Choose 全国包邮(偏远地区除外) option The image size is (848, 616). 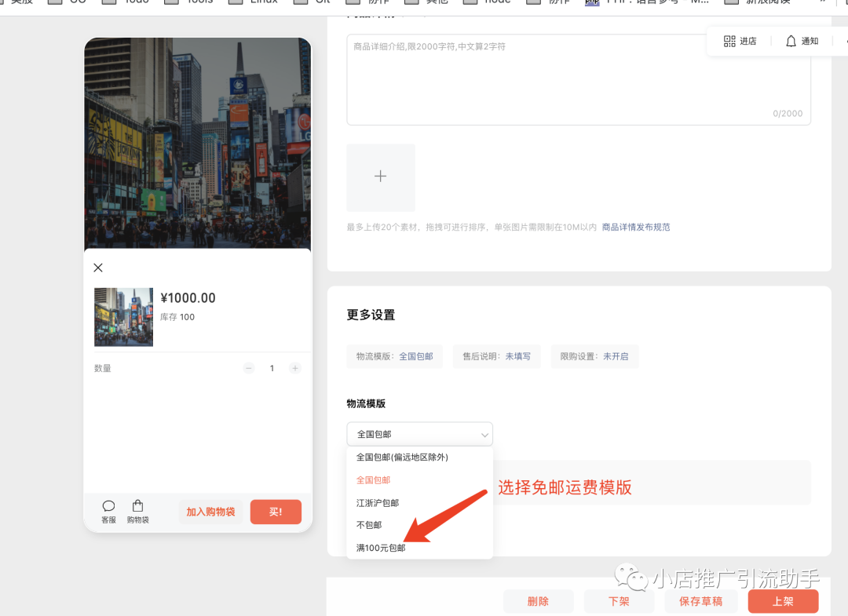click(419, 457)
